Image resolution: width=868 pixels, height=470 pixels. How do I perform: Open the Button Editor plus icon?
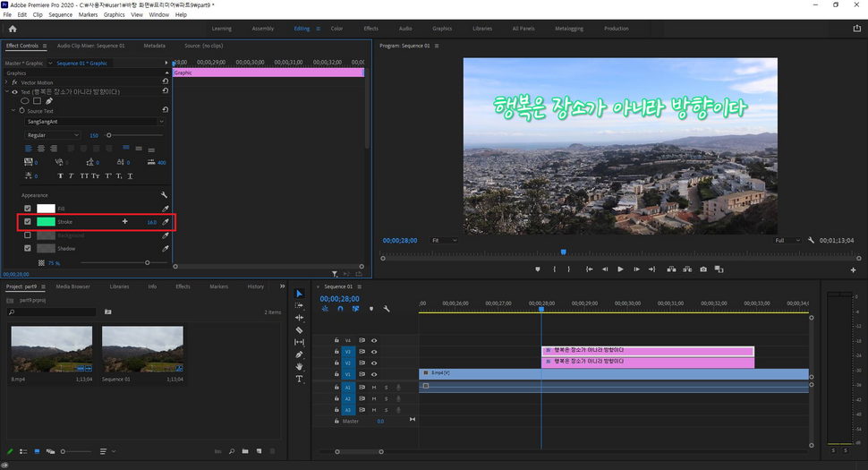click(x=853, y=269)
